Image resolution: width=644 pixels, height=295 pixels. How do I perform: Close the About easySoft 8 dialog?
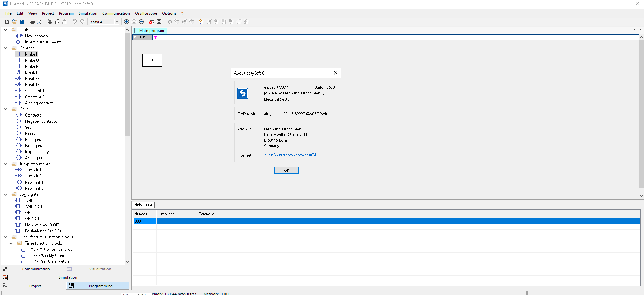pyautogui.click(x=335, y=73)
